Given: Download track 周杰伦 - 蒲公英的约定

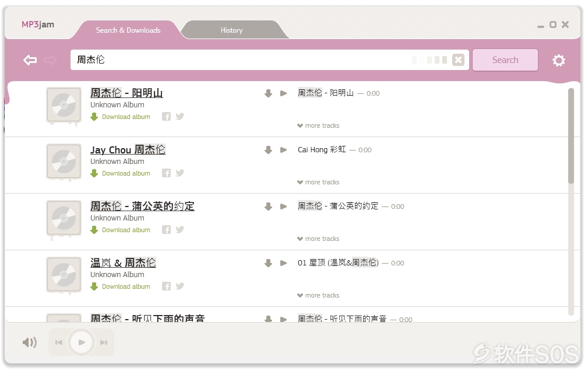Looking at the screenshot, I should (x=268, y=206).
